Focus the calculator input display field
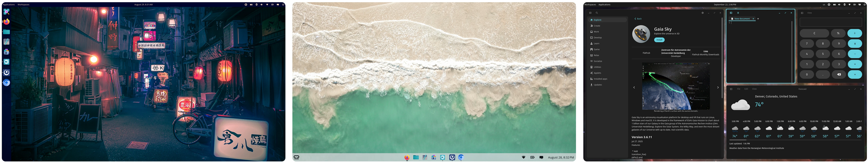The width and height of the screenshot is (868, 164). pyautogui.click(x=831, y=22)
